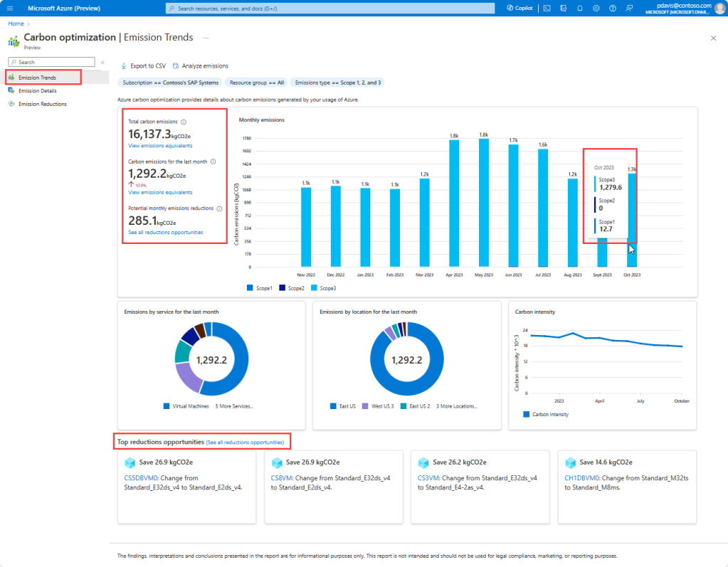728x567 pixels.
Task: Open Azure notifications bell
Action: pos(579,8)
